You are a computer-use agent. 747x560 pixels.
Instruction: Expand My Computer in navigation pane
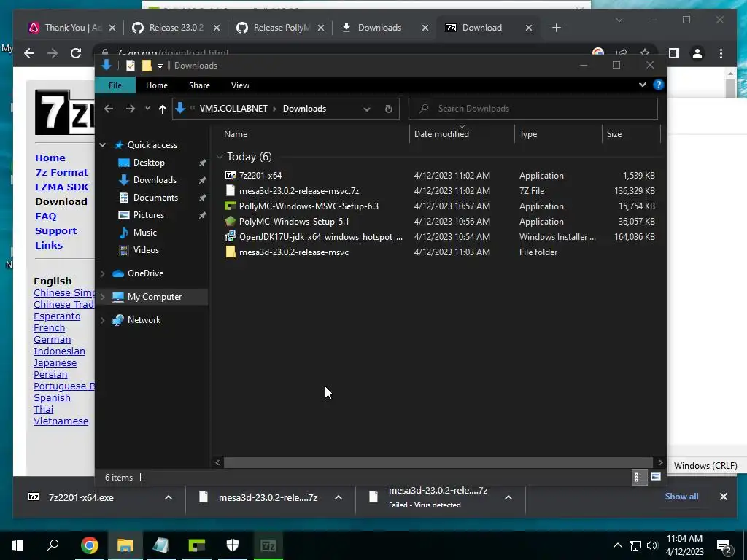coord(102,297)
